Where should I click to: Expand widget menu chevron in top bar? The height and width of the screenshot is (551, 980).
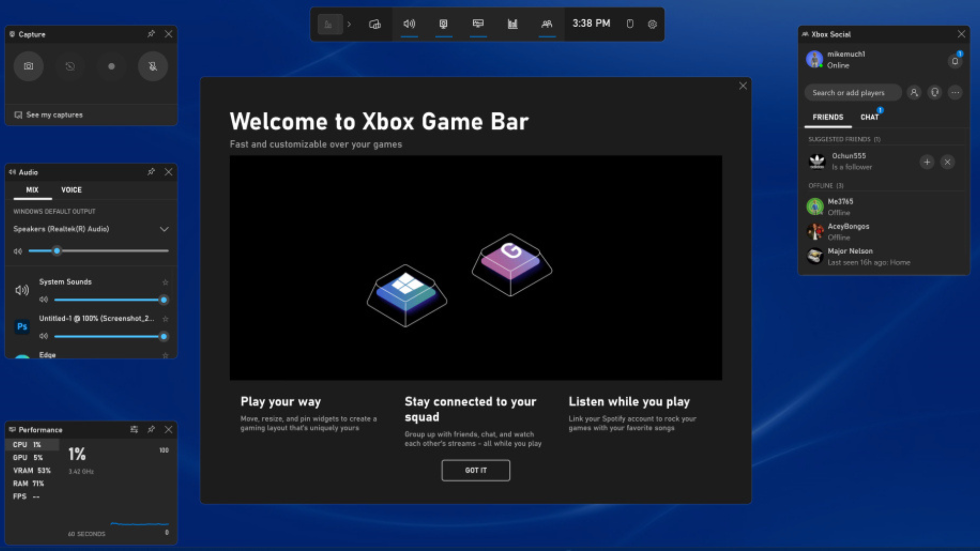coord(349,24)
